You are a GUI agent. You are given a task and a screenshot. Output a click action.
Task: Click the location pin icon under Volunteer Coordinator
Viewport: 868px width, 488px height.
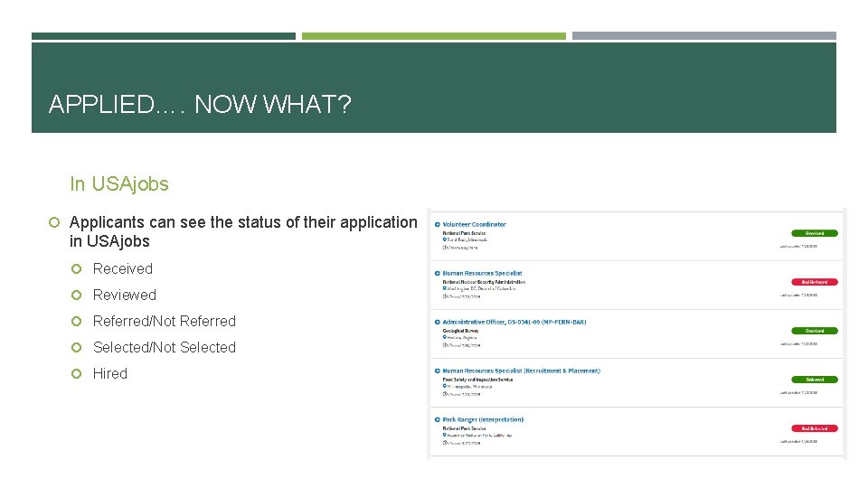(x=445, y=239)
